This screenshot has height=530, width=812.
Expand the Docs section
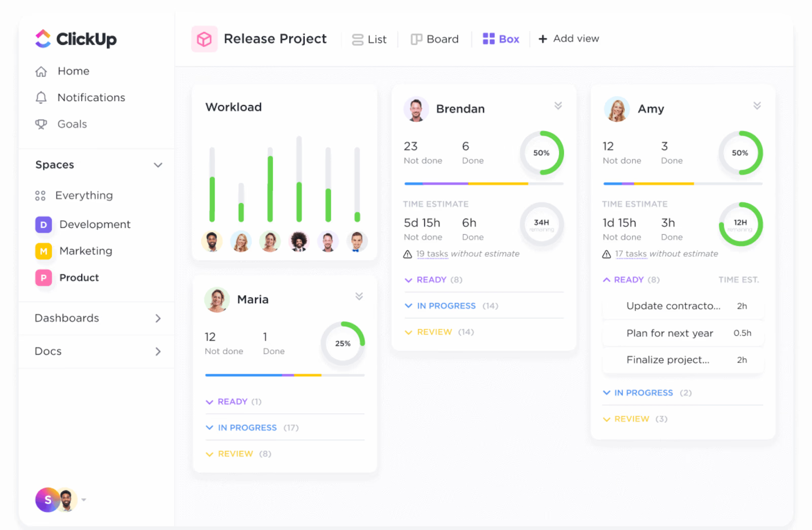tap(158, 351)
